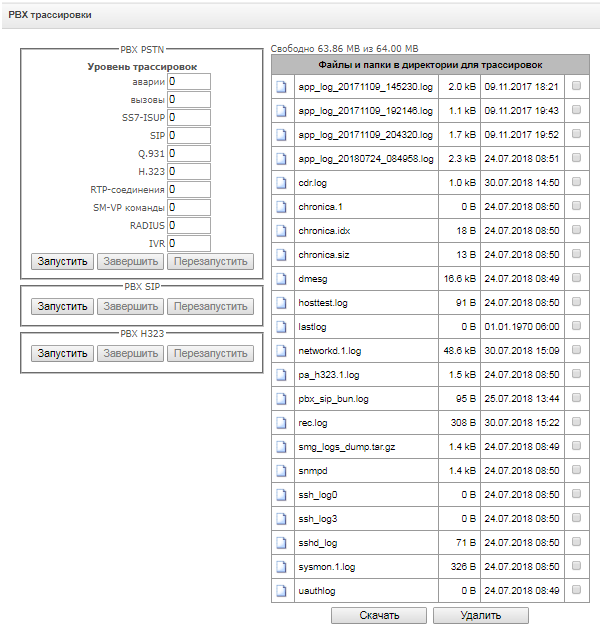This screenshot has width=602, height=635.
Task: Click file icon beside app_log_20171109_204320.log
Action: pyautogui.click(x=281, y=135)
